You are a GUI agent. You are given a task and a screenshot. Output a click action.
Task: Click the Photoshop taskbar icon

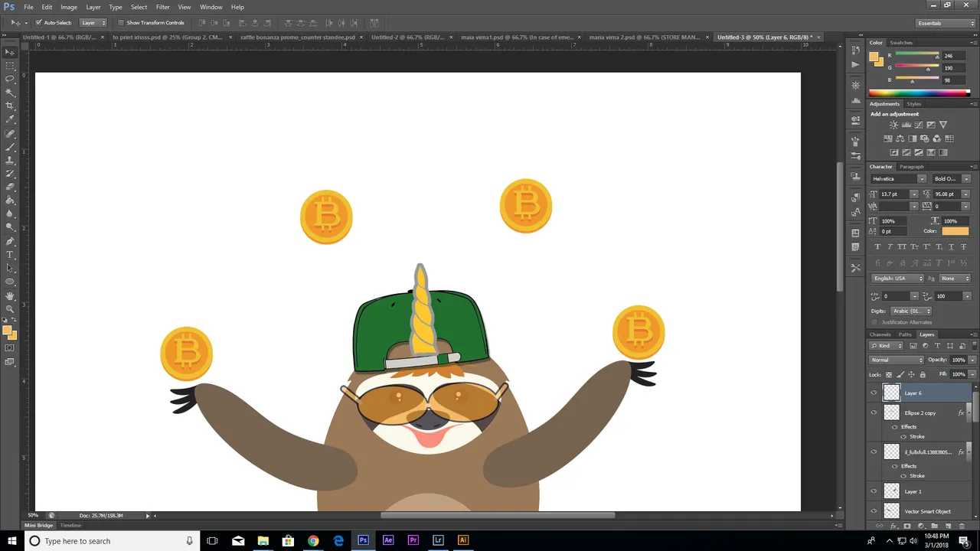363,540
